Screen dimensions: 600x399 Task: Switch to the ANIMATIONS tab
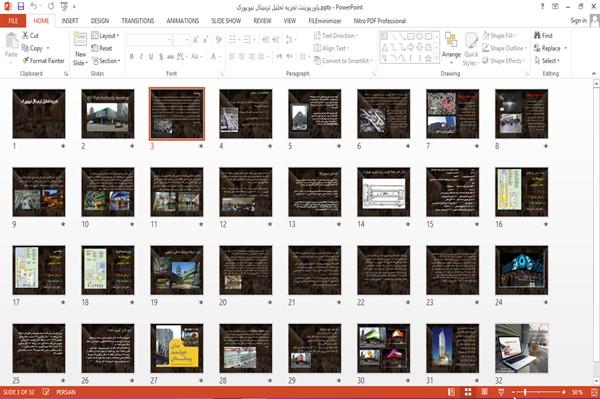183,21
